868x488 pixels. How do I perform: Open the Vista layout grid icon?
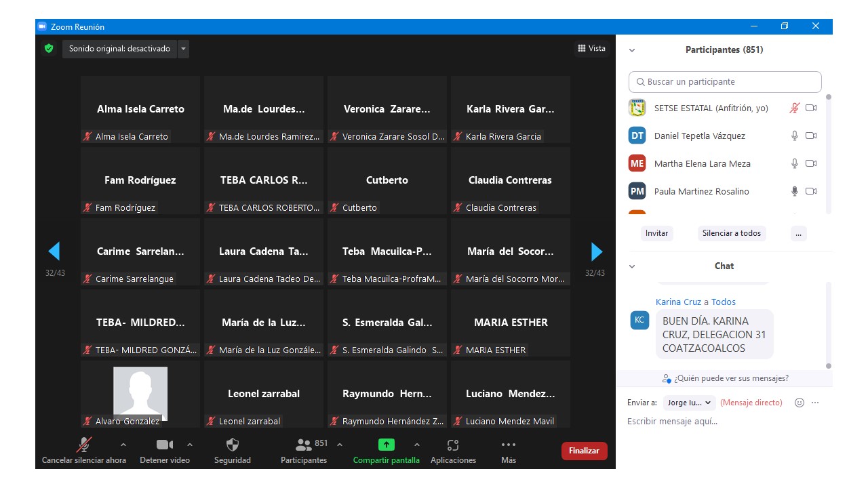(x=582, y=48)
